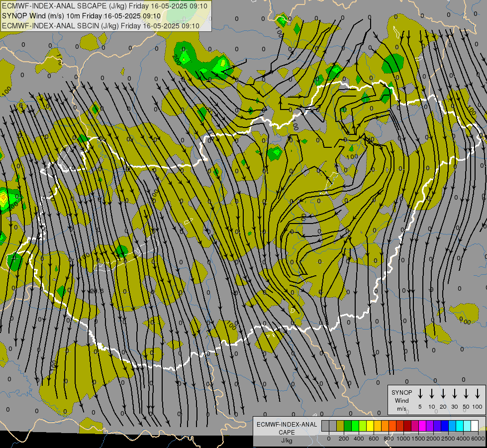Select the 30 m/s wind arrow symbol
This screenshot has height=448, width=487.
[x=454, y=393]
